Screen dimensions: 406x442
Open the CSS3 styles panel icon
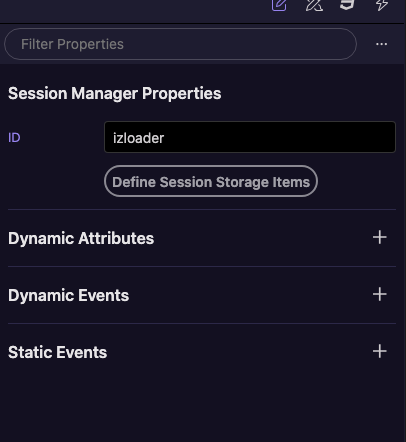[x=347, y=5]
